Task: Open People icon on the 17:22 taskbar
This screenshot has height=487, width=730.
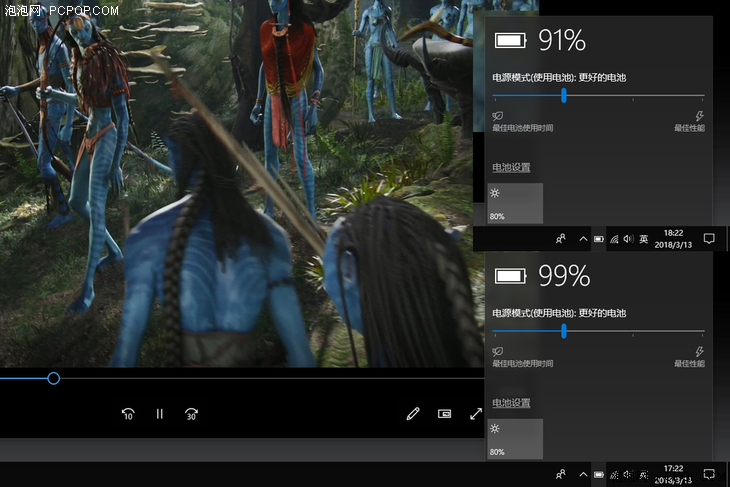Action: (561, 474)
